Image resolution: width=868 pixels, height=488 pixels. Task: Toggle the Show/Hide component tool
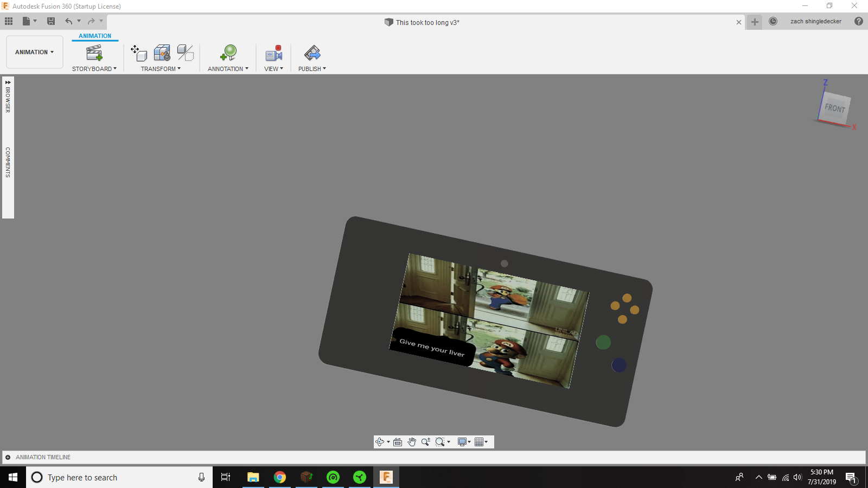click(186, 53)
